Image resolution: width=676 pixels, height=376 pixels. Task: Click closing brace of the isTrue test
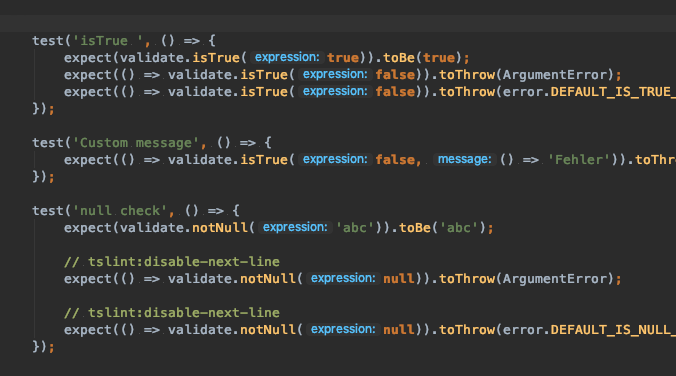tap(36, 109)
